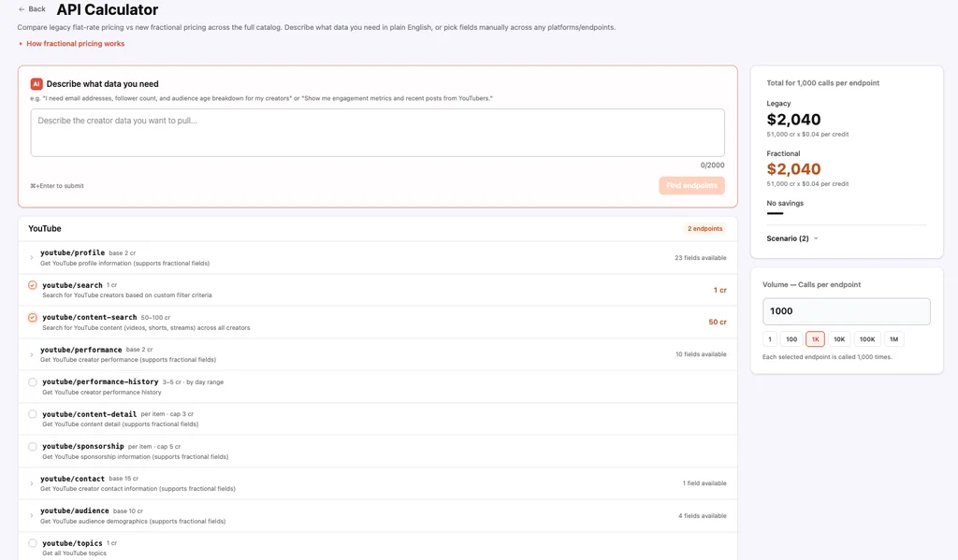Click the youtube/topics endpoint name

tap(72, 543)
